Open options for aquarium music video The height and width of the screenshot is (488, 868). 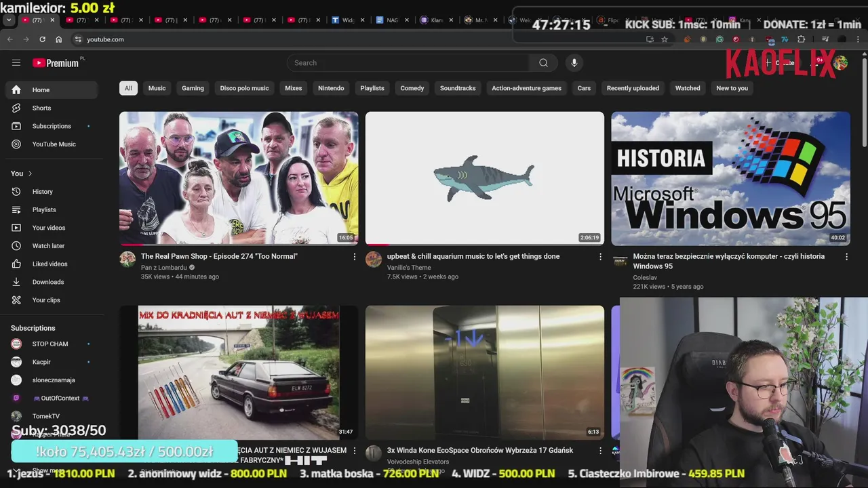tap(600, 257)
